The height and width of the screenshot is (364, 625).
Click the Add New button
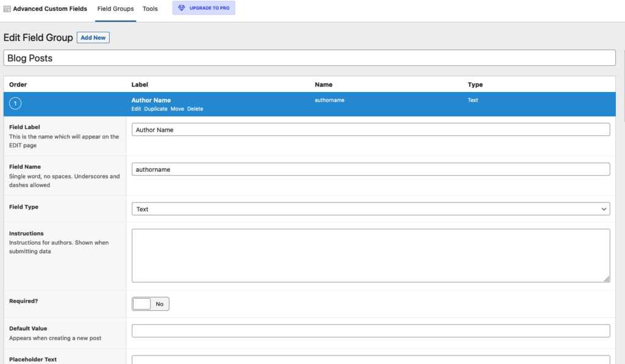click(93, 37)
